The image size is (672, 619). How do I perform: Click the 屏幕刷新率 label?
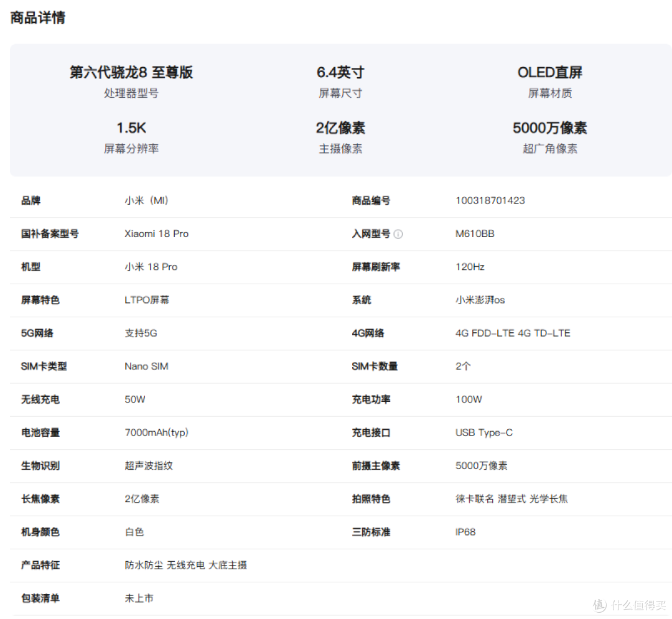pos(376,267)
